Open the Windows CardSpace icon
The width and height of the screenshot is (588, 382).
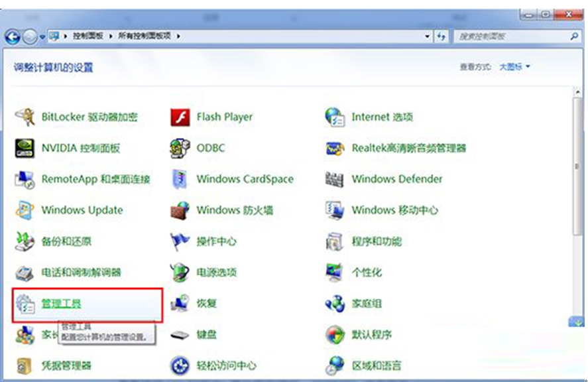(x=180, y=179)
